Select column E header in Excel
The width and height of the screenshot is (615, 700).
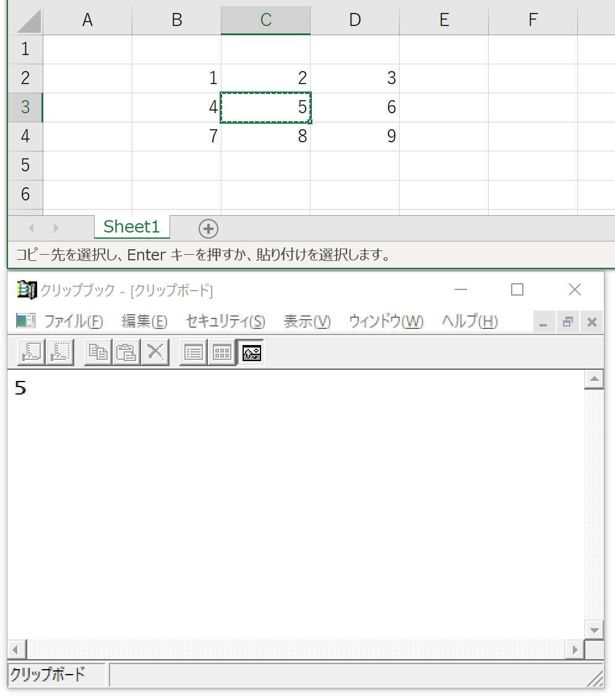click(x=444, y=20)
